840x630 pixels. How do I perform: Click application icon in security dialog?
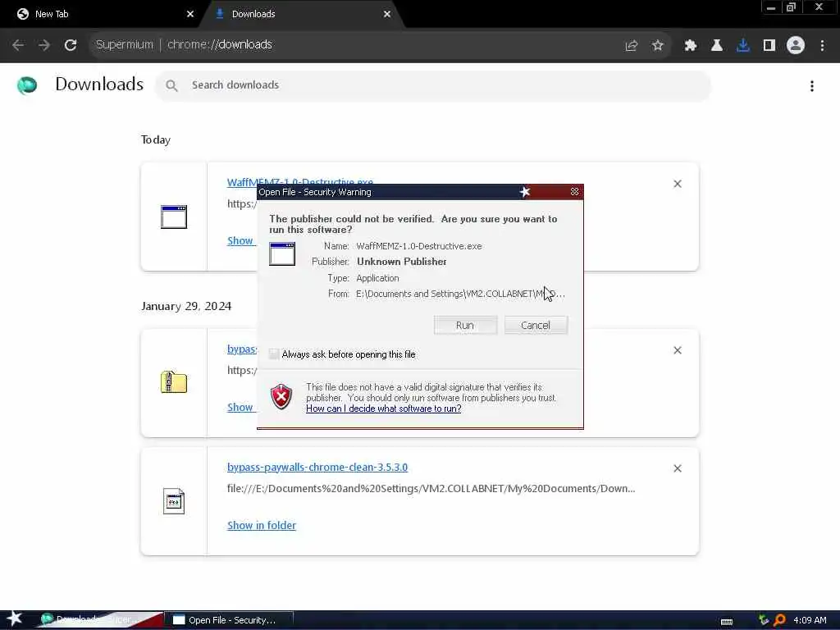(282, 254)
